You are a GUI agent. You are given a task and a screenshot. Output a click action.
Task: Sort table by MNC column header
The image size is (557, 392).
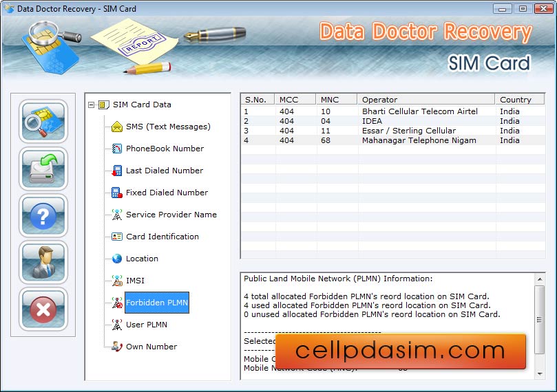click(337, 100)
